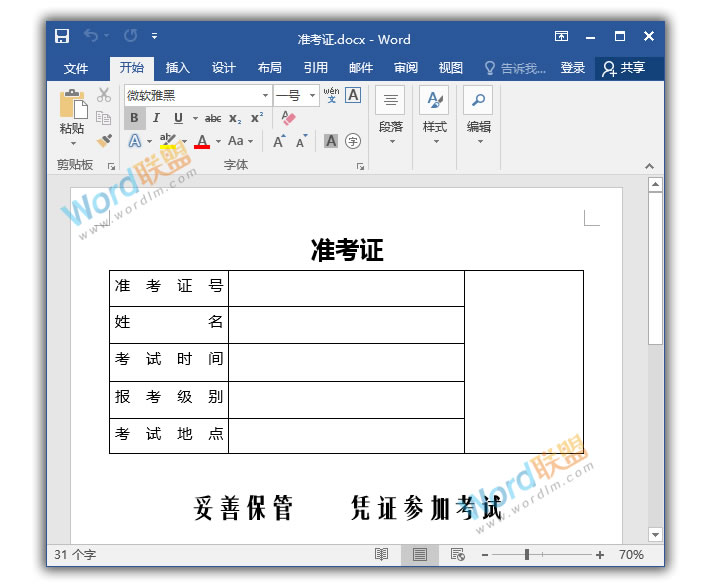Screen dimensions: 710x586
Task: Click the Format Painter brush icon
Action: [x=104, y=141]
